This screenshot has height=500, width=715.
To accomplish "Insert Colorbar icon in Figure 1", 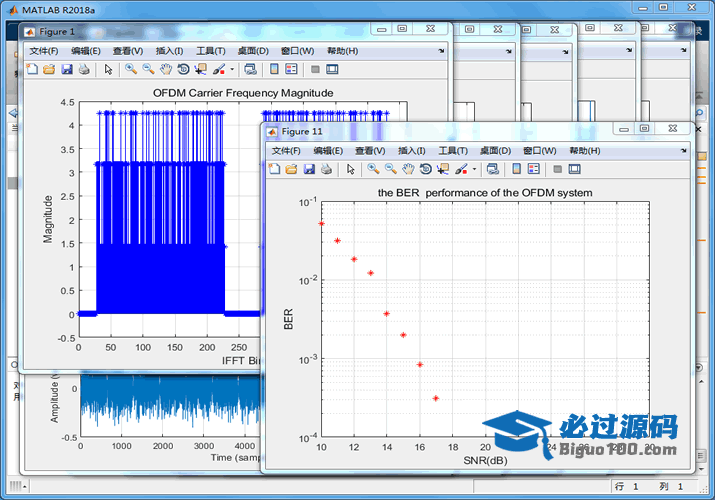I will pos(274,69).
